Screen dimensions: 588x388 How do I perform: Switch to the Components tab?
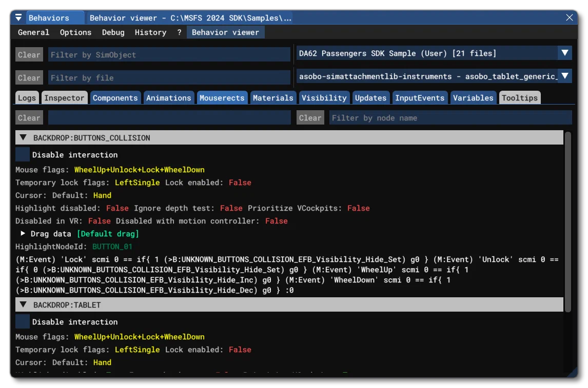pos(115,98)
